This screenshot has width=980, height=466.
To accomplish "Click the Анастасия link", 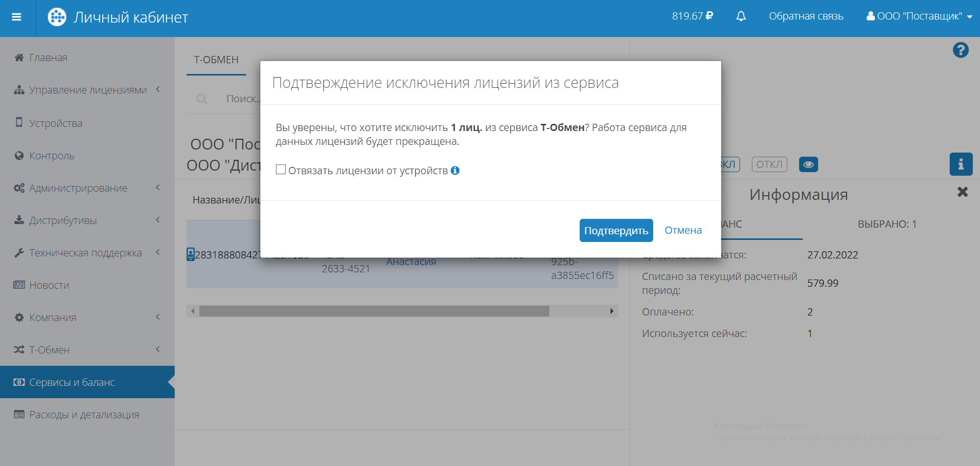I will coord(411,262).
